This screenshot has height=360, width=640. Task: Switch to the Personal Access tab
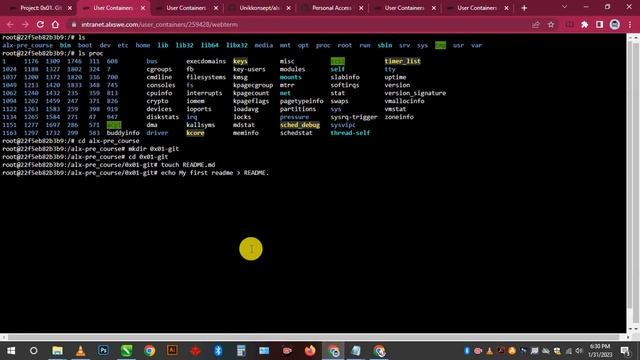(331, 8)
